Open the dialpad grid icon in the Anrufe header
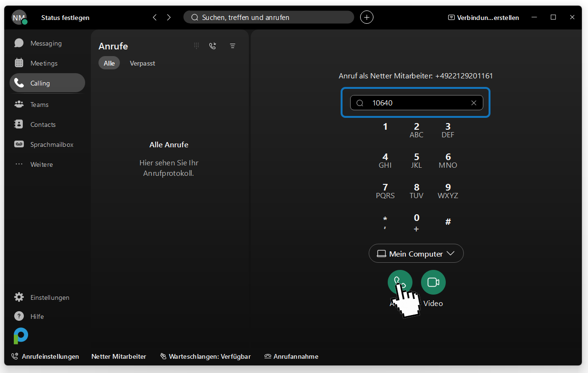Image resolution: width=588 pixels, height=373 pixels. (x=196, y=46)
